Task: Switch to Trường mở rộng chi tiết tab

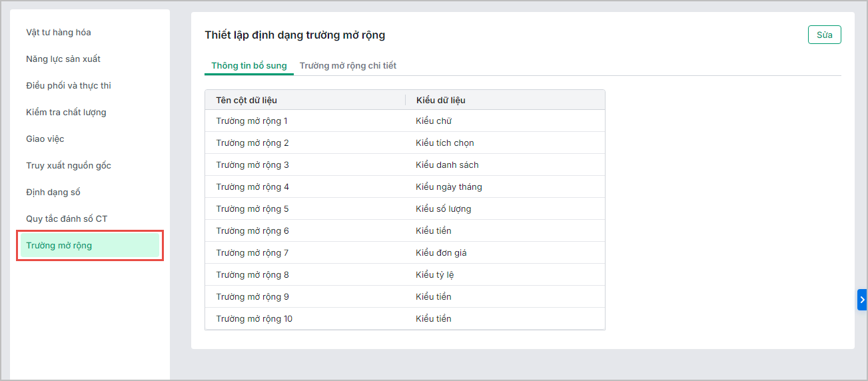Action: click(x=348, y=65)
